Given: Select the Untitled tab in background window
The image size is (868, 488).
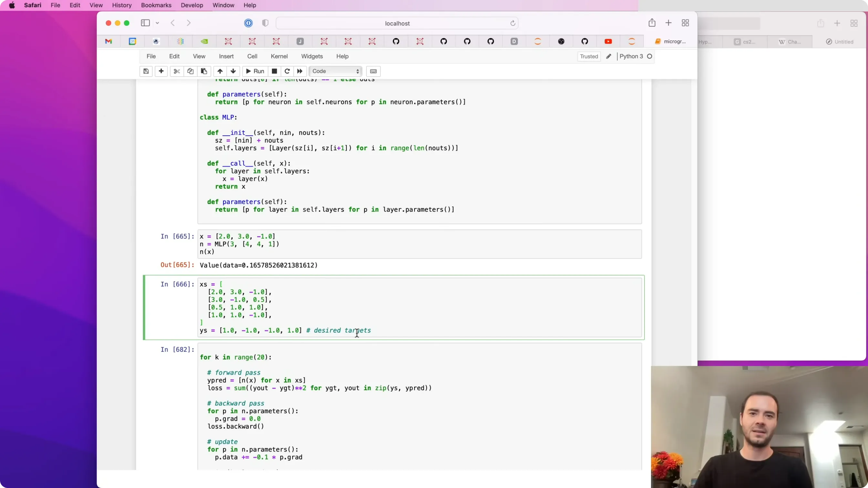Looking at the screenshot, I should click(x=840, y=42).
